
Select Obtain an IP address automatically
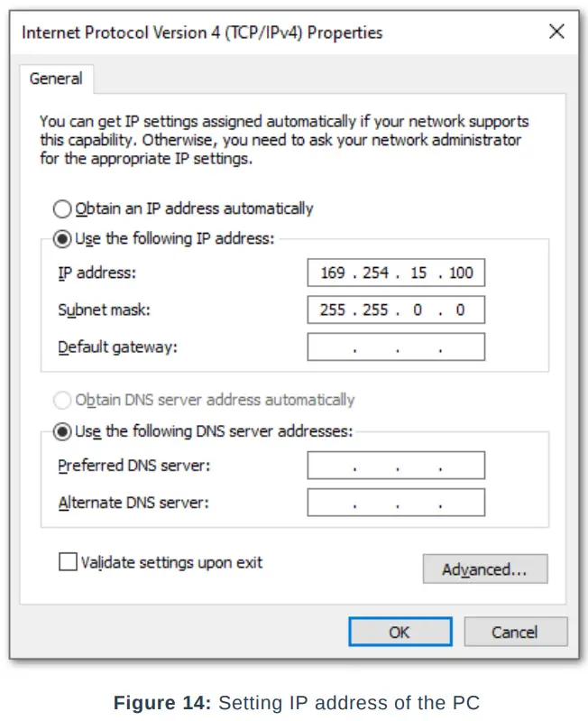coord(62,209)
